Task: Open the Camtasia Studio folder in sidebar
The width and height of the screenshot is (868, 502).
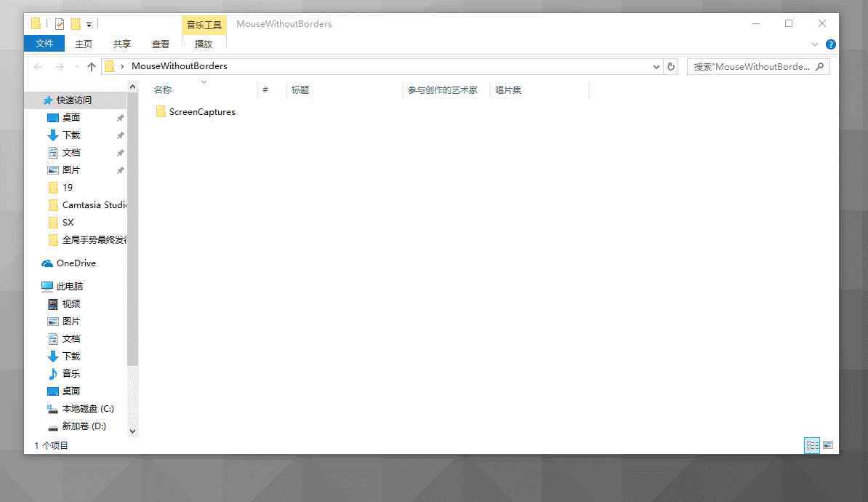Action: (94, 205)
